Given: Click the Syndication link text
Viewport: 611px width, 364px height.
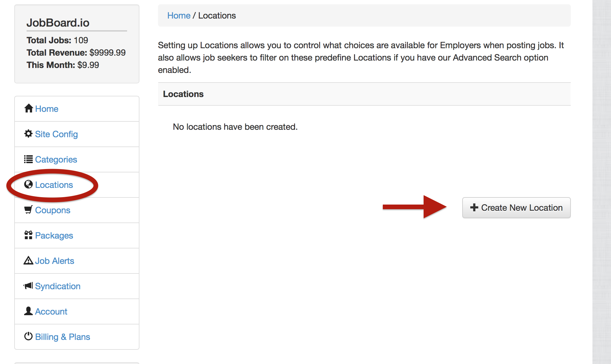Looking at the screenshot, I should pos(58,286).
